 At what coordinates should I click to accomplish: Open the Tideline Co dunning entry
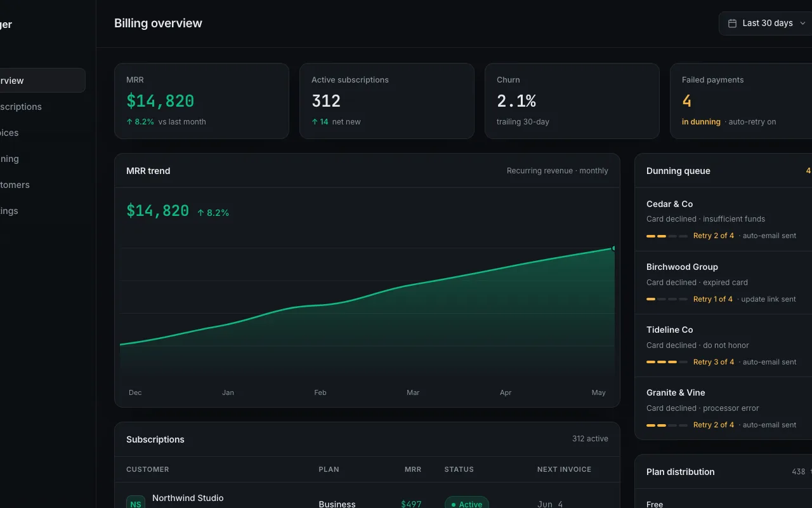point(723,345)
